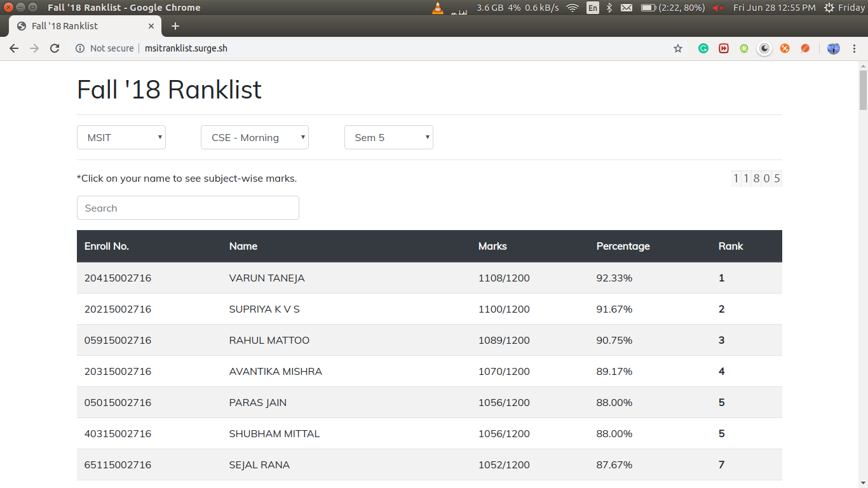Screen dimensions: 868x488
Task: Click the red fast-forward extension icon
Action: pos(724,48)
